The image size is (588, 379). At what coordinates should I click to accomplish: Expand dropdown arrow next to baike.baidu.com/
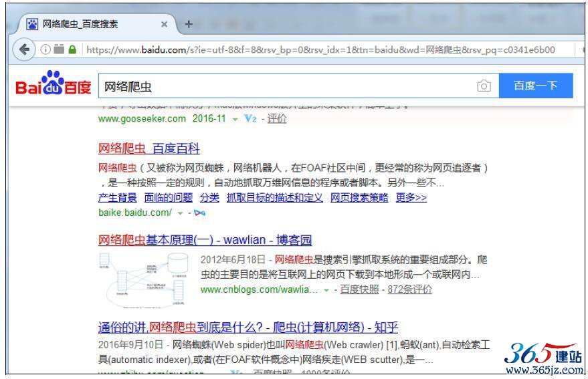pyautogui.click(x=180, y=213)
